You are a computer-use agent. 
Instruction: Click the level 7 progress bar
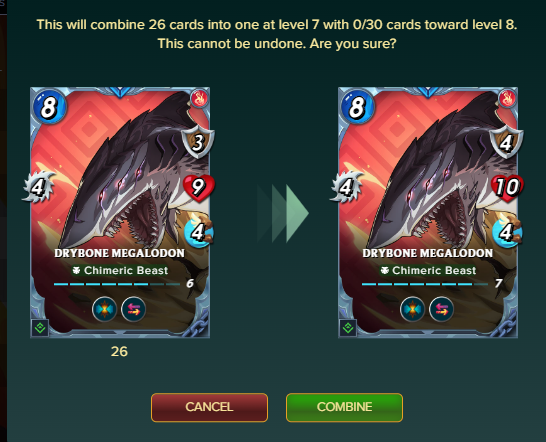[x=425, y=284]
